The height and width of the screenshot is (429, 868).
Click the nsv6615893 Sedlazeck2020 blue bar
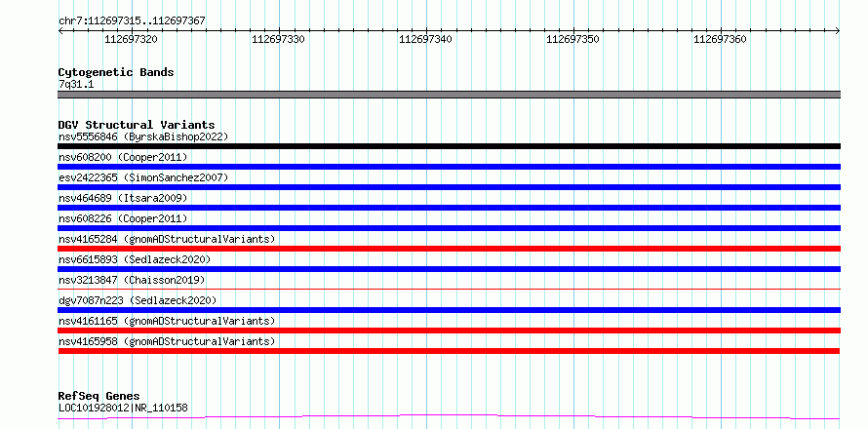point(449,269)
